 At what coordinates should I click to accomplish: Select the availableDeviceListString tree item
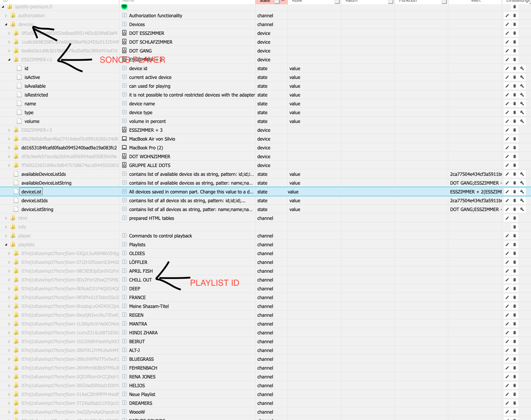pos(46,183)
